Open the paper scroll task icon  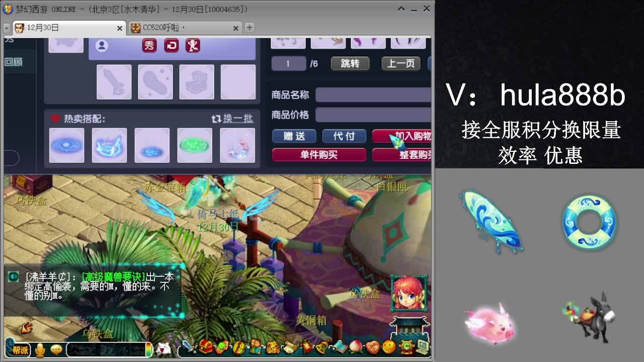[x=289, y=347]
